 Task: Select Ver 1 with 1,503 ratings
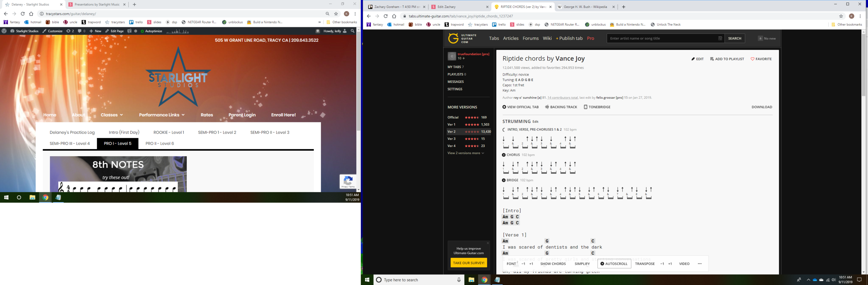468,124
